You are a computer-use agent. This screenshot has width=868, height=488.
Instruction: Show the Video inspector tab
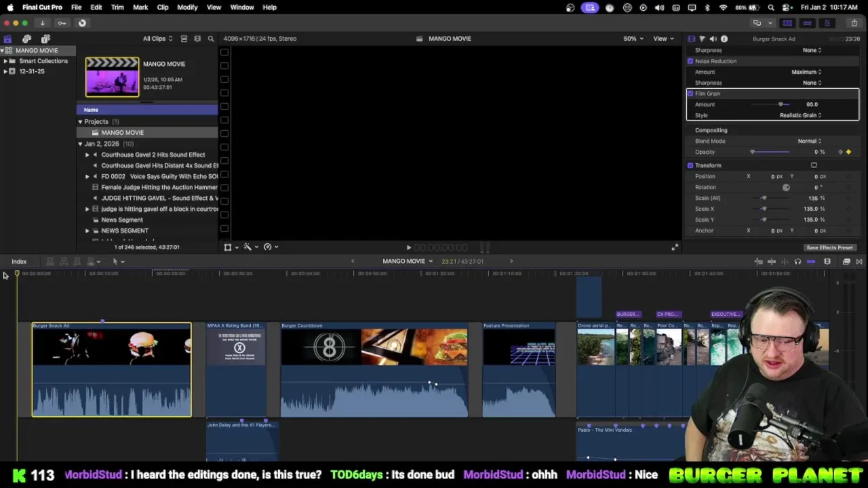coord(691,39)
